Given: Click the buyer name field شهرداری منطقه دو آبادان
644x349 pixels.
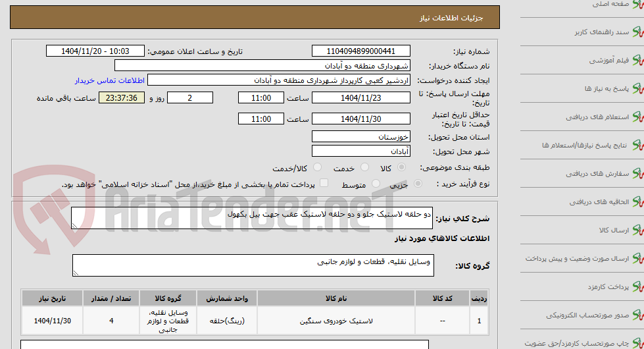Looking at the screenshot, I should click(x=262, y=65).
